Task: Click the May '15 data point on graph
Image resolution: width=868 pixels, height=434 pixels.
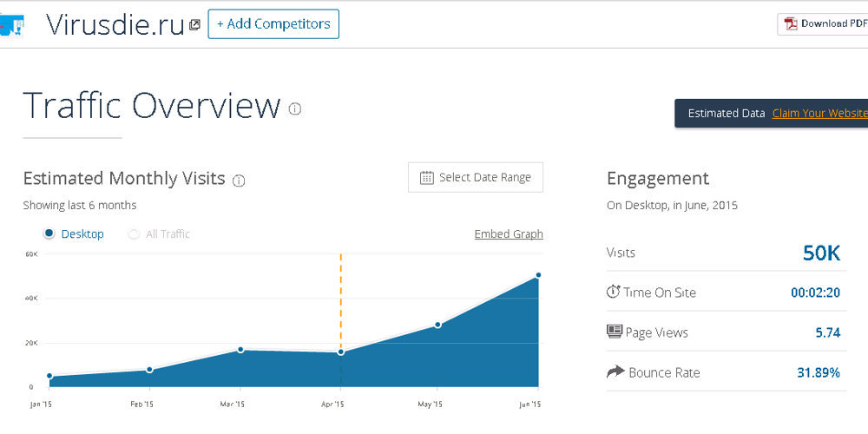Action: [438, 325]
